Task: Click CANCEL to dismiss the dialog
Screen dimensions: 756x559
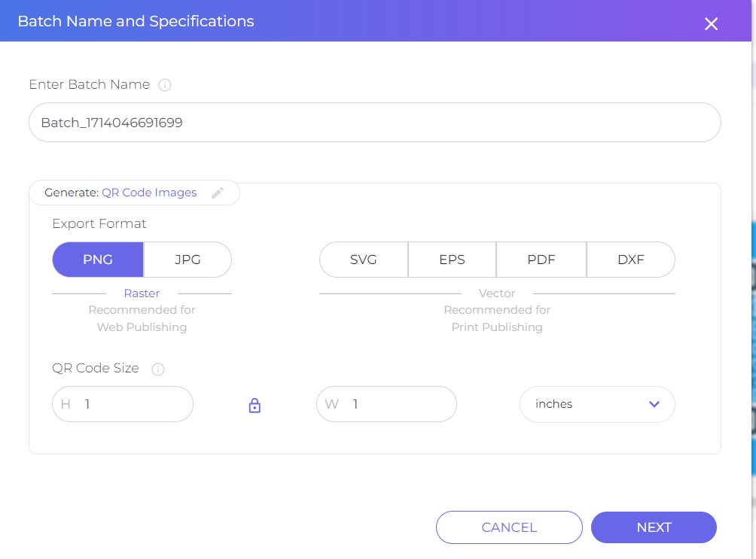Action: click(509, 527)
